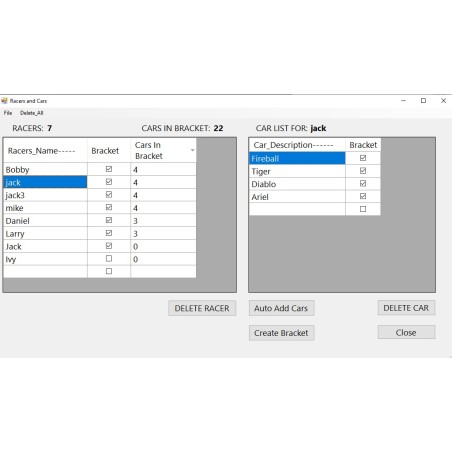Select racer Jack with capital J
Screen dimensions: 452x452
(x=45, y=246)
